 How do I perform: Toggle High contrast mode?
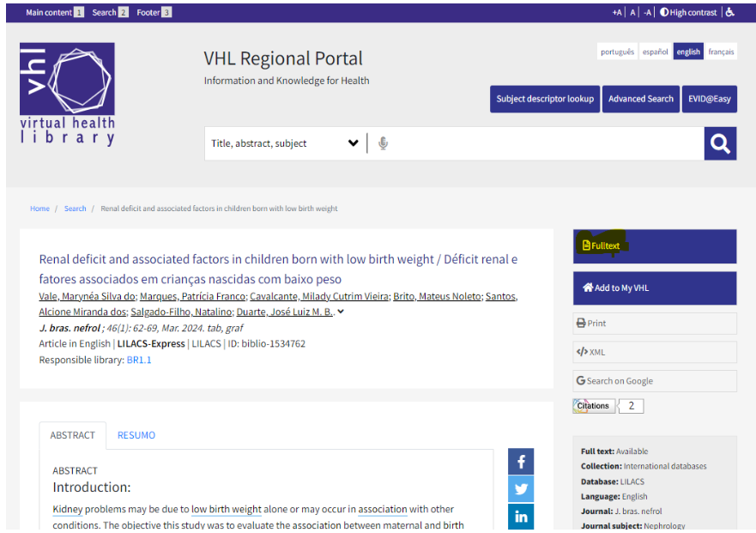pos(687,12)
